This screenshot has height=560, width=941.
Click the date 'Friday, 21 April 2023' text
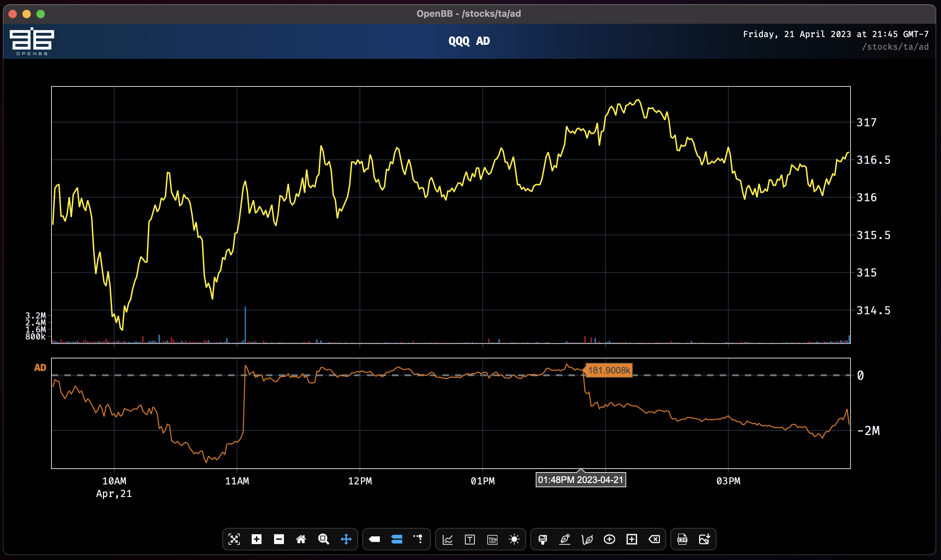point(797,34)
